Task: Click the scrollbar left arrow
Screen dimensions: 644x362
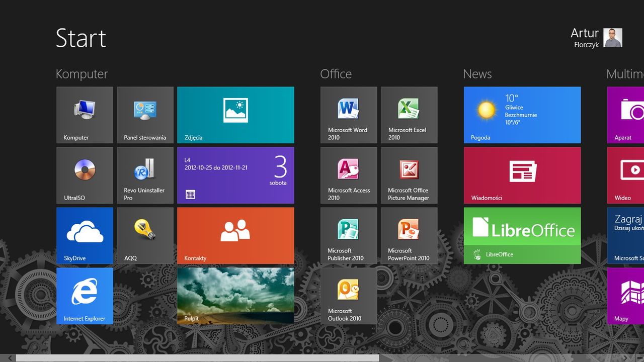Action: pos(10,358)
